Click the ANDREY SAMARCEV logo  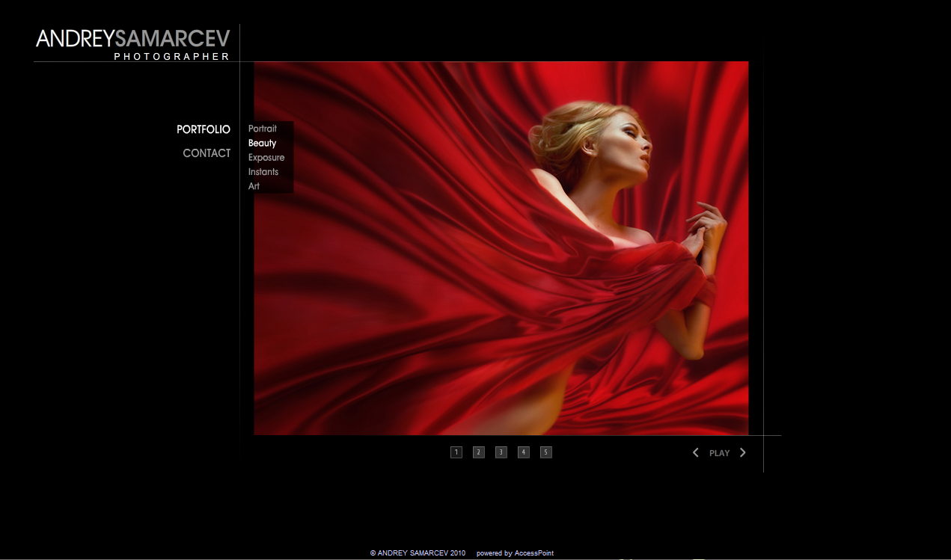click(x=133, y=39)
